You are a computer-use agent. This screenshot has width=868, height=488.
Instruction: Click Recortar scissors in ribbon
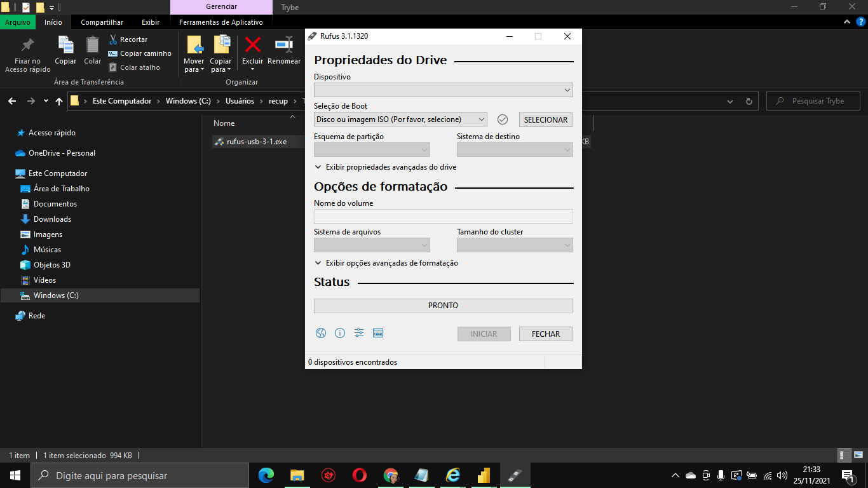click(128, 39)
